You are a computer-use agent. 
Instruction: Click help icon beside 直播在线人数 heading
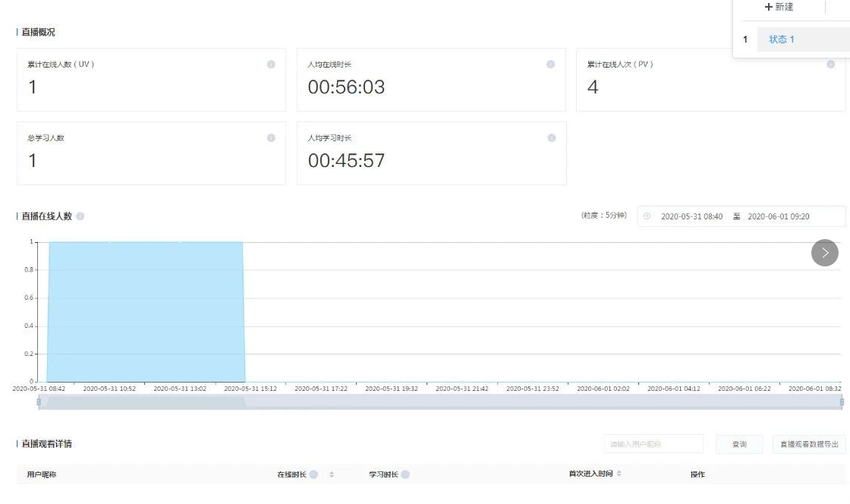pyautogui.click(x=80, y=216)
